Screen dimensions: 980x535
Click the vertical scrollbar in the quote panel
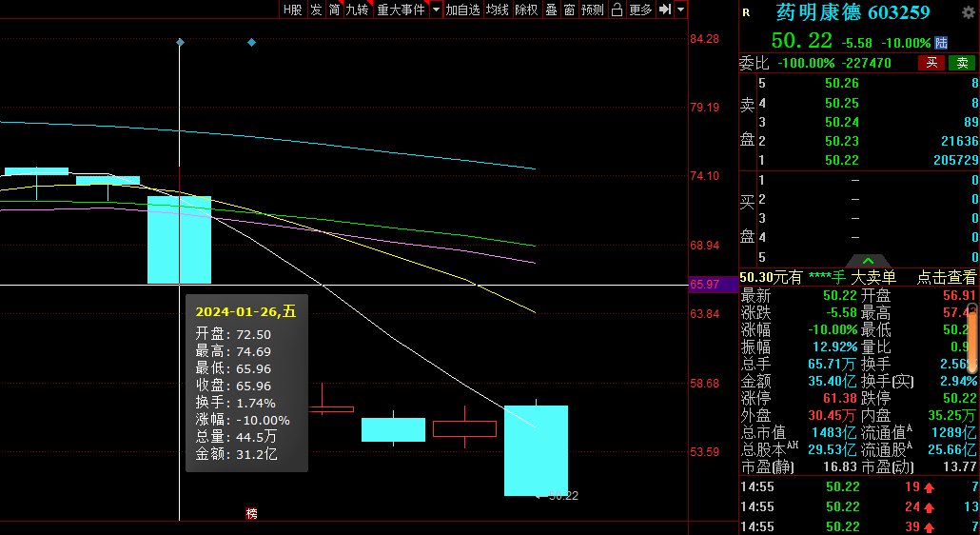coord(974,341)
